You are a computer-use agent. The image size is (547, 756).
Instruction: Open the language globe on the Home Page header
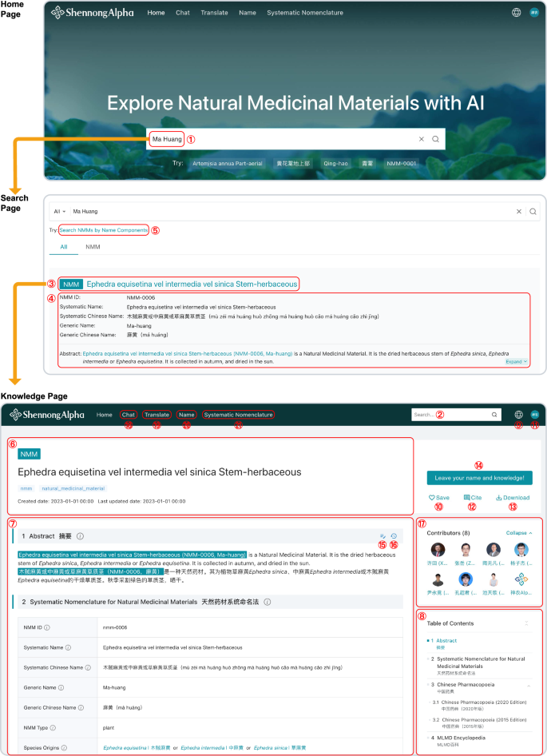click(x=516, y=13)
